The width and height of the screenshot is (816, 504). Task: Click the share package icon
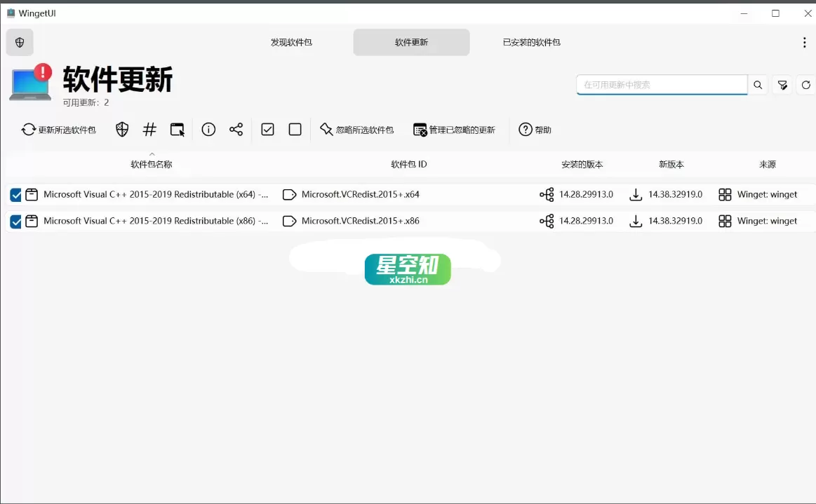tap(236, 129)
